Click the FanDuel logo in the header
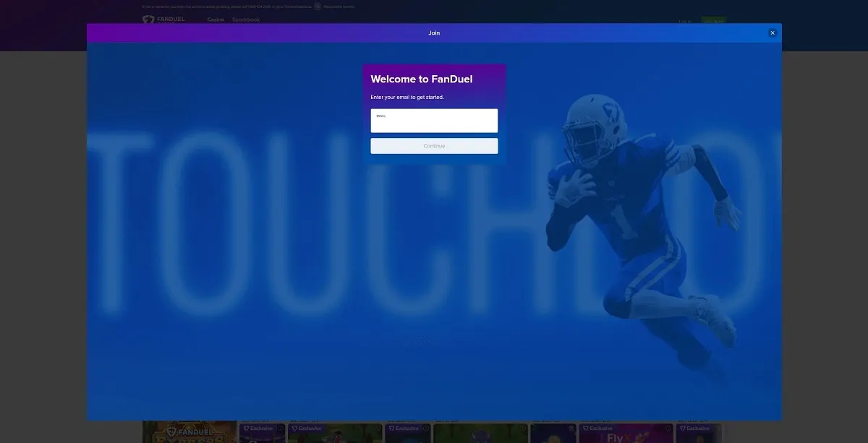This screenshot has width=868, height=443. click(x=163, y=20)
